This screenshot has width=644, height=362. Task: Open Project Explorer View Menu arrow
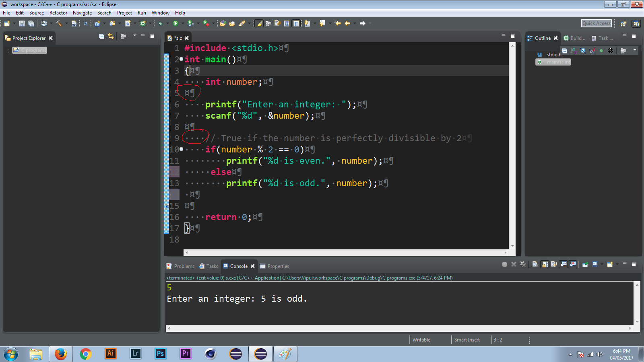coord(135,36)
